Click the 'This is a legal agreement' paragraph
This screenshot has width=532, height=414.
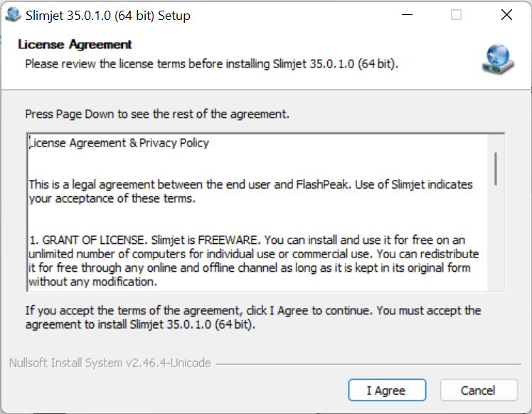point(250,191)
